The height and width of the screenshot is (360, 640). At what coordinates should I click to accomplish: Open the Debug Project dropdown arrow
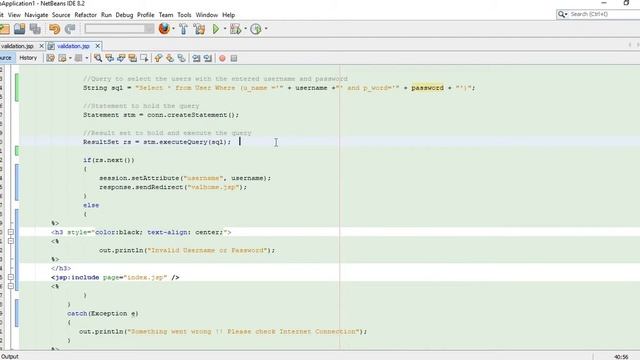pyautogui.click(x=245, y=29)
